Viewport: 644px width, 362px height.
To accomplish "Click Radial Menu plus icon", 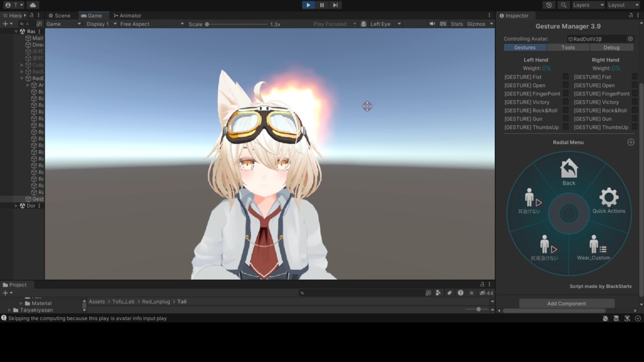I will click(x=631, y=143).
